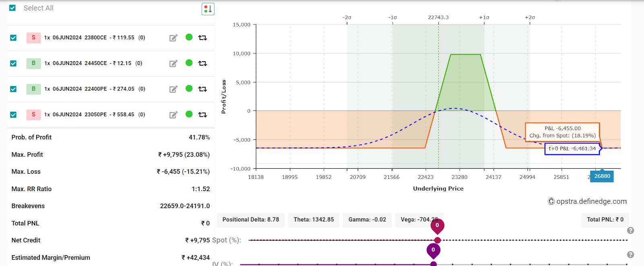This screenshot has width=644, height=266.
Task: Click the 22743.3 spot label above the chart
Action: 438,18
